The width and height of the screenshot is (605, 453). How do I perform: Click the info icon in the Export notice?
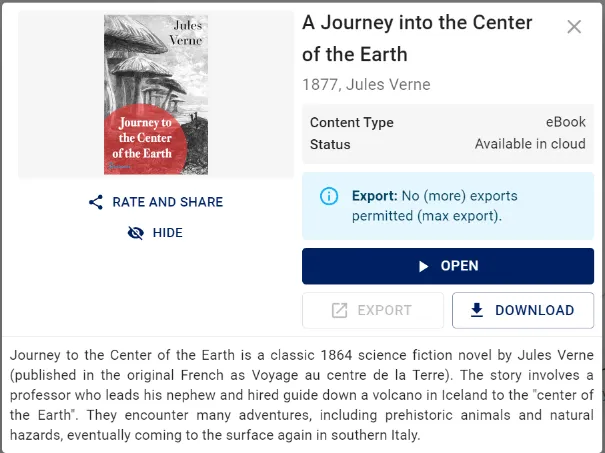pos(329,196)
